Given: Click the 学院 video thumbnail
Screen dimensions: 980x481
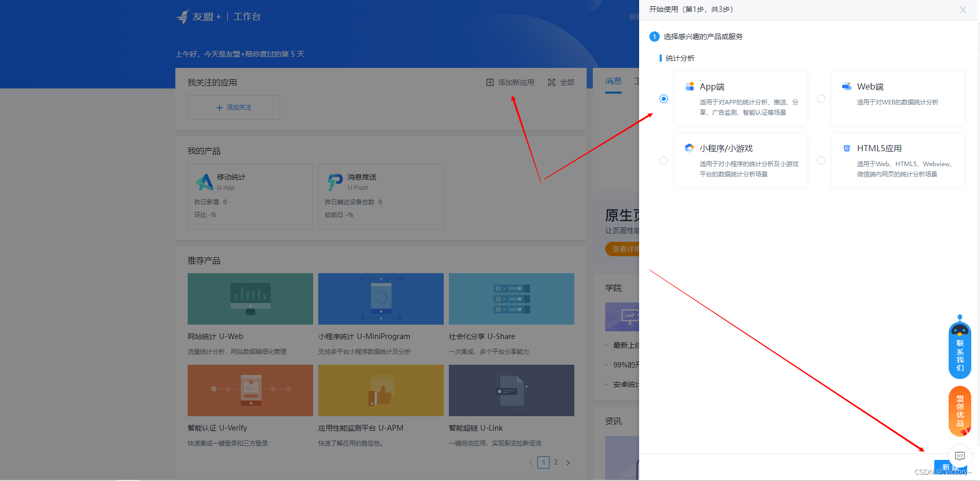Looking at the screenshot, I should (x=623, y=316).
